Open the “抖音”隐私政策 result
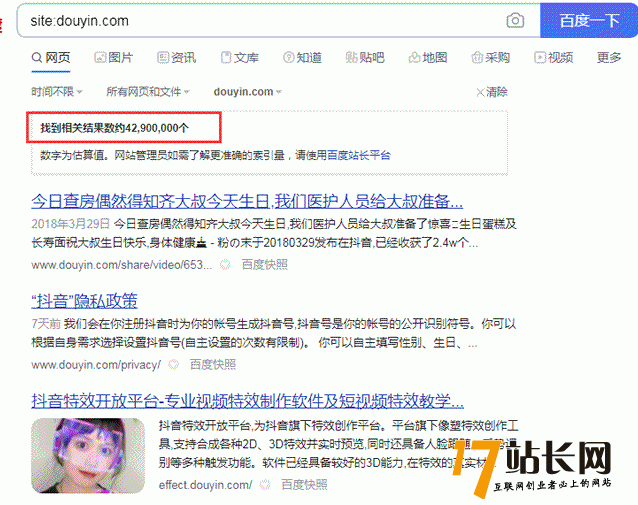Image resolution: width=638 pixels, height=505 pixels. (85, 301)
